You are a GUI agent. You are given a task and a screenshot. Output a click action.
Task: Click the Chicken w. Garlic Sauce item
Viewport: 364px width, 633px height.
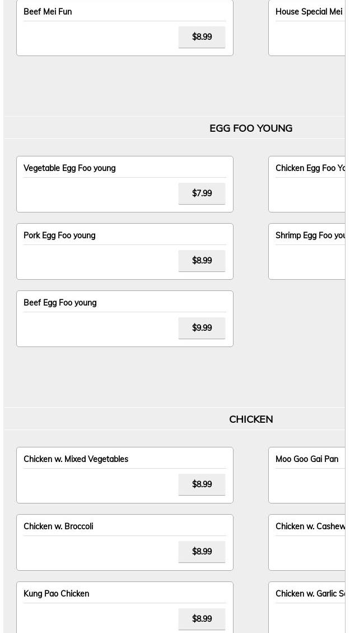(310, 594)
